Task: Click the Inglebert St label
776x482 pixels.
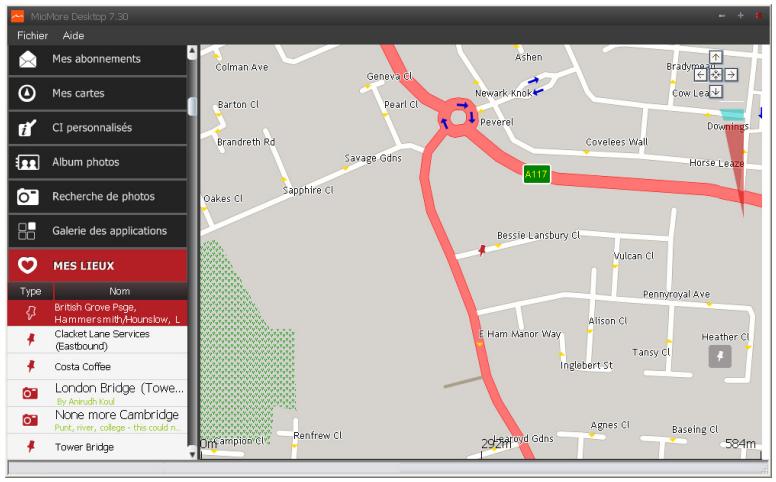Action: click(x=586, y=365)
